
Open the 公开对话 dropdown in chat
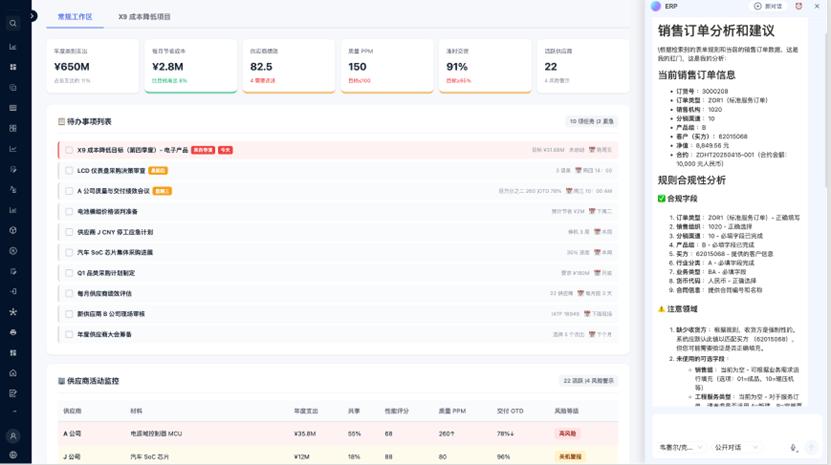(x=735, y=448)
